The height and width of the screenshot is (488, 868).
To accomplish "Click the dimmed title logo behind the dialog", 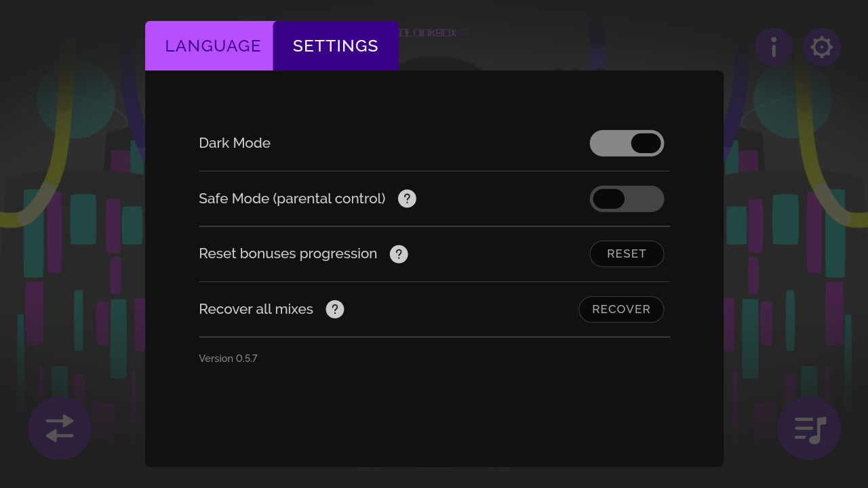I will pyautogui.click(x=434, y=33).
